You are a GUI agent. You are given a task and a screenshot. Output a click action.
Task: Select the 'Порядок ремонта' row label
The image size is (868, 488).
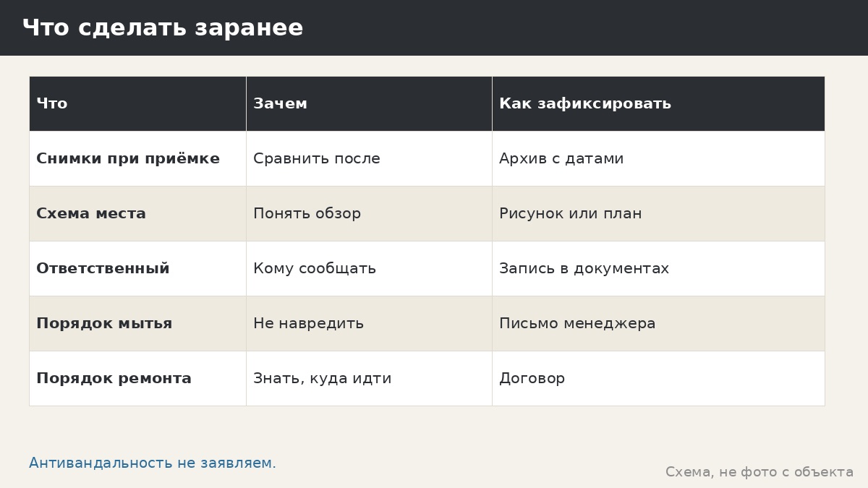[137, 378]
